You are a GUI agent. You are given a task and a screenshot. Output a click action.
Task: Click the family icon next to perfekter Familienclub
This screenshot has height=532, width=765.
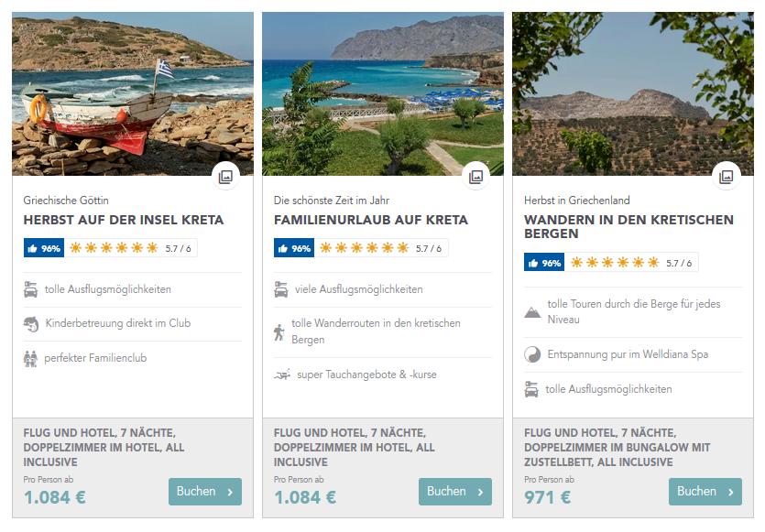[30, 358]
